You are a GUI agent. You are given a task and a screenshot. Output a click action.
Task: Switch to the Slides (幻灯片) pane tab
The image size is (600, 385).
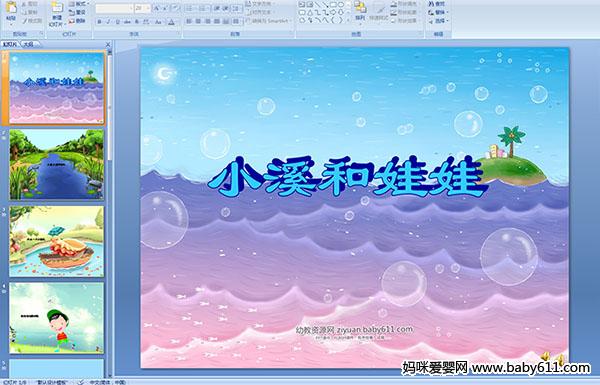point(10,44)
